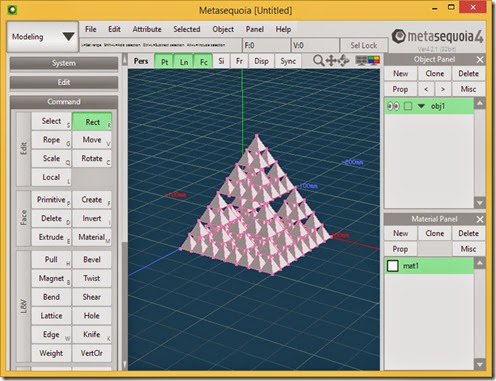The image size is (496, 381).
Task: Pick the Scale command
Action: pyautogui.click(x=51, y=158)
